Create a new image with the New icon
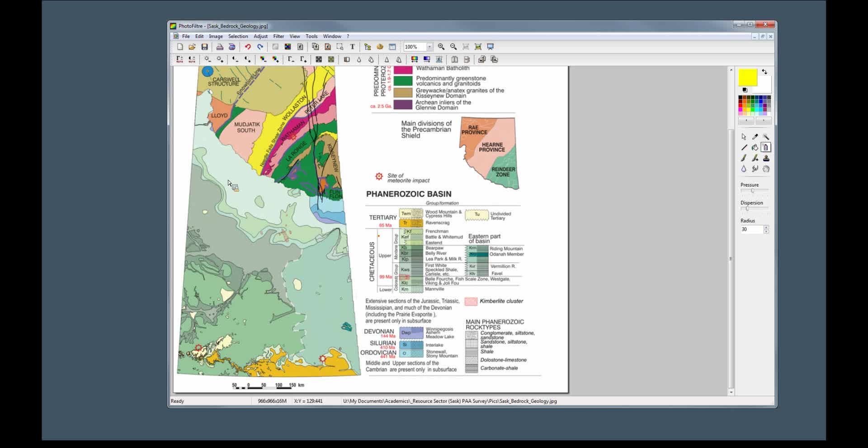This screenshot has width=868, height=448. point(180,47)
